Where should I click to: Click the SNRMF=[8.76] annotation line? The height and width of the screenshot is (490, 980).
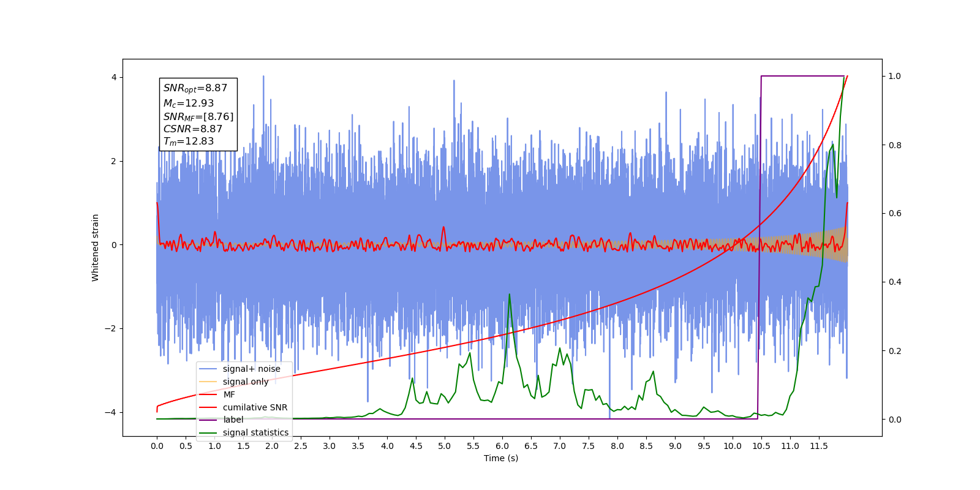tap(198, 116)
